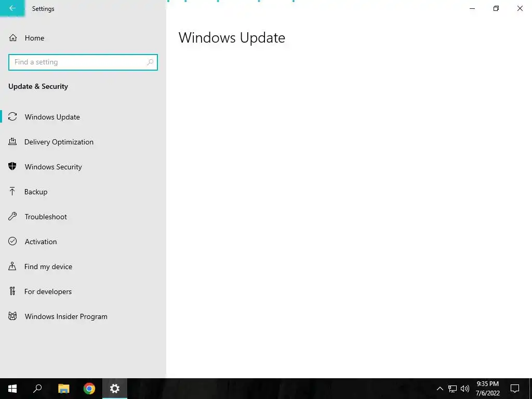Click the Windows Insider cat icon

pos(12,316)
